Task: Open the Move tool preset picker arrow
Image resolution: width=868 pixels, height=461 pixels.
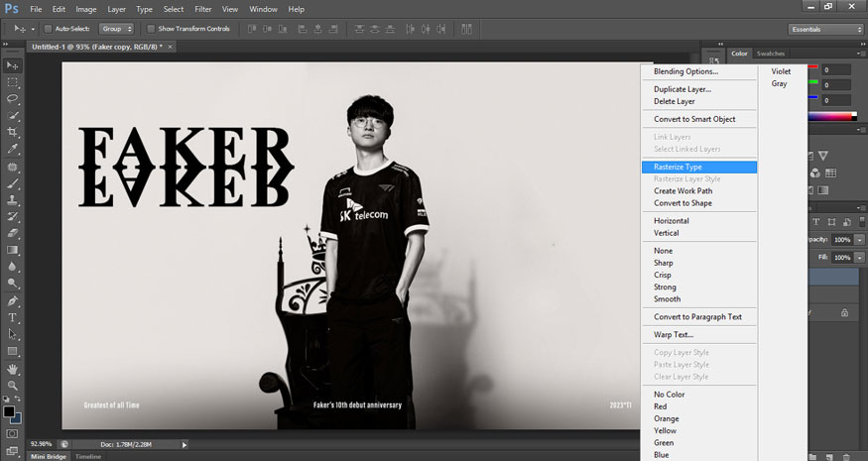Action: point(33,30)
